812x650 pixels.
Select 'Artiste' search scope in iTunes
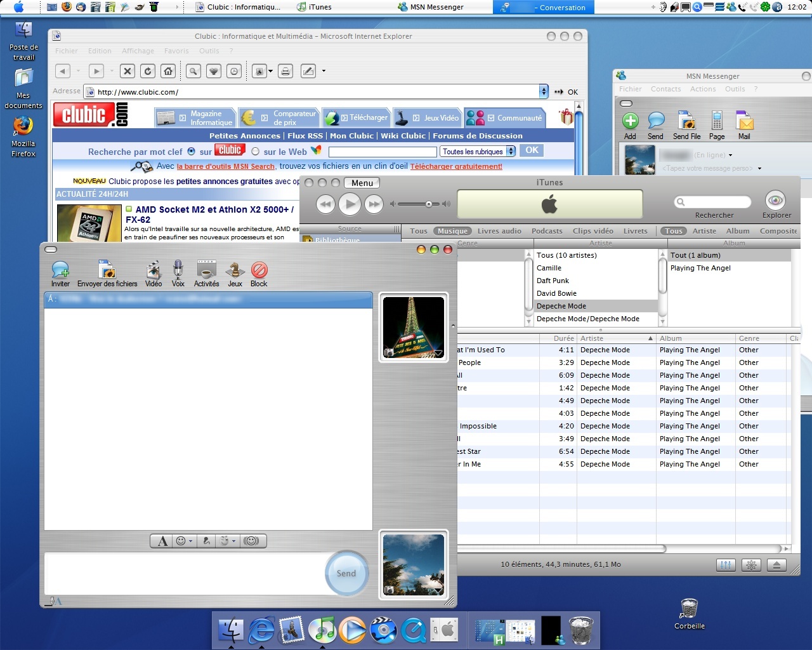(x=704, y=231)
